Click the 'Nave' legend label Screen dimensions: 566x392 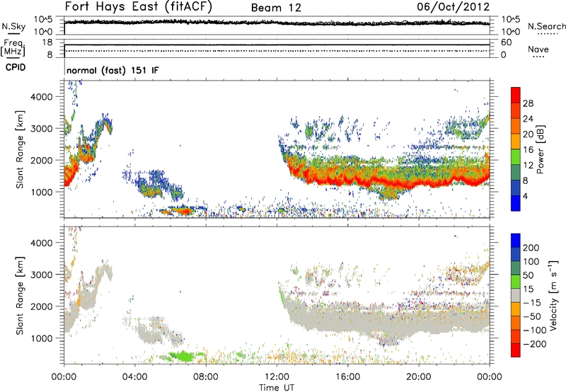[x=538, y=49]
